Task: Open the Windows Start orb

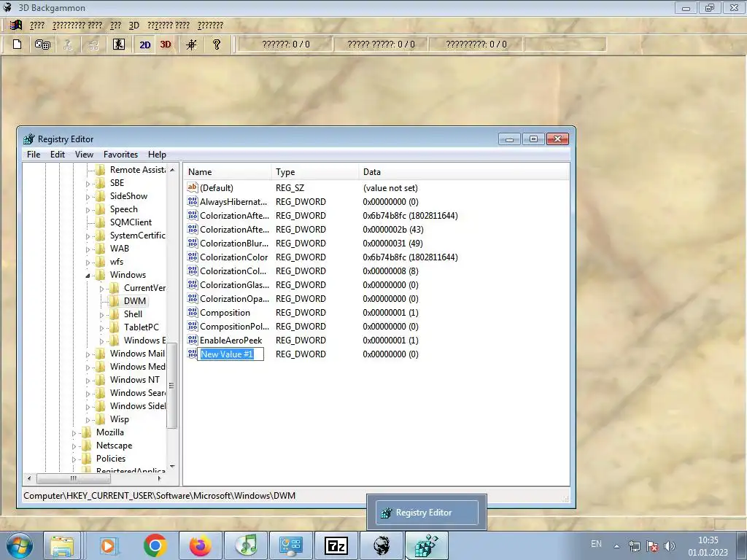Action: tap(20, 545)
